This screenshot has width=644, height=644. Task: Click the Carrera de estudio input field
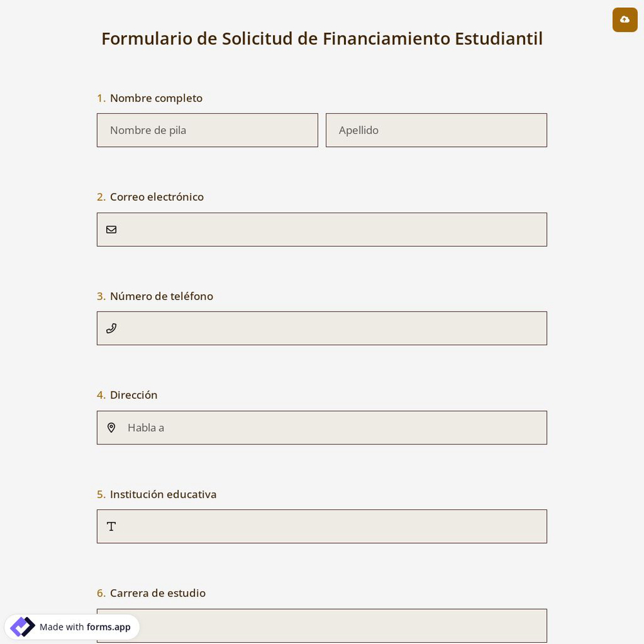(x=322, y=625)
